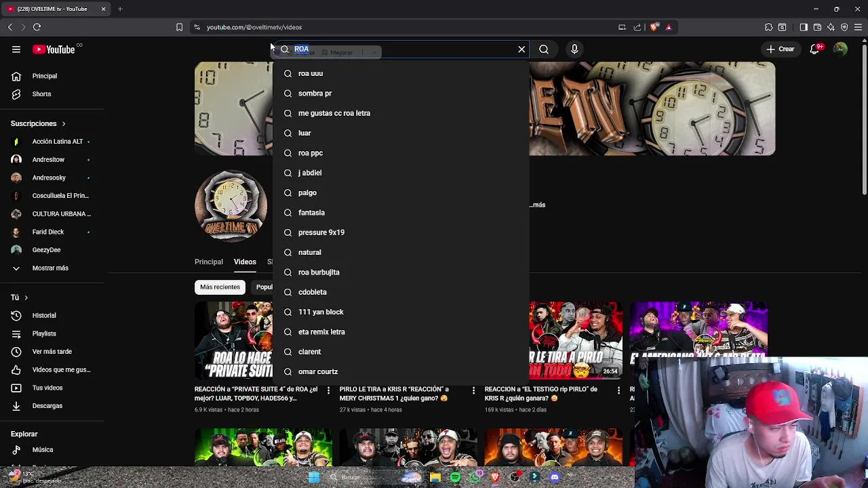The height and width of the screenshot is (488, 868).
Task: Select 'me gustas cc roa letra' suggestion
Action: [x=401, y=113]
